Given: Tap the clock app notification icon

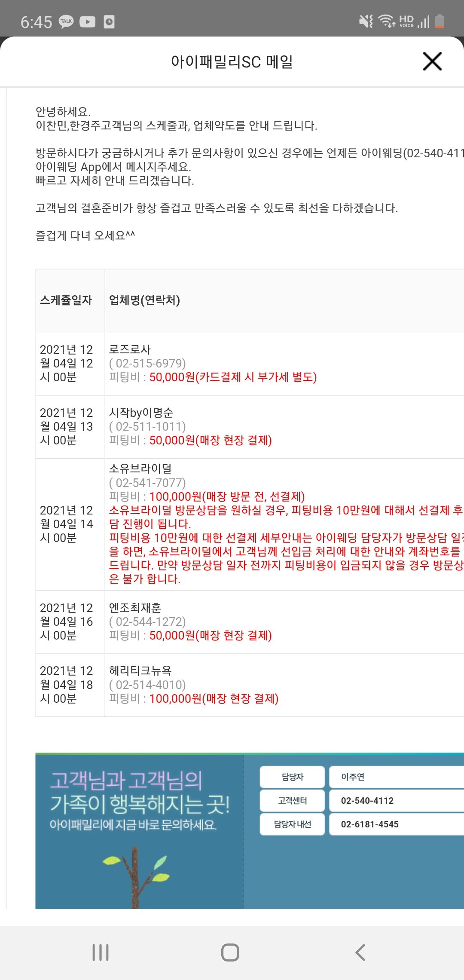Looking at the screenshot, I should 109,21.
